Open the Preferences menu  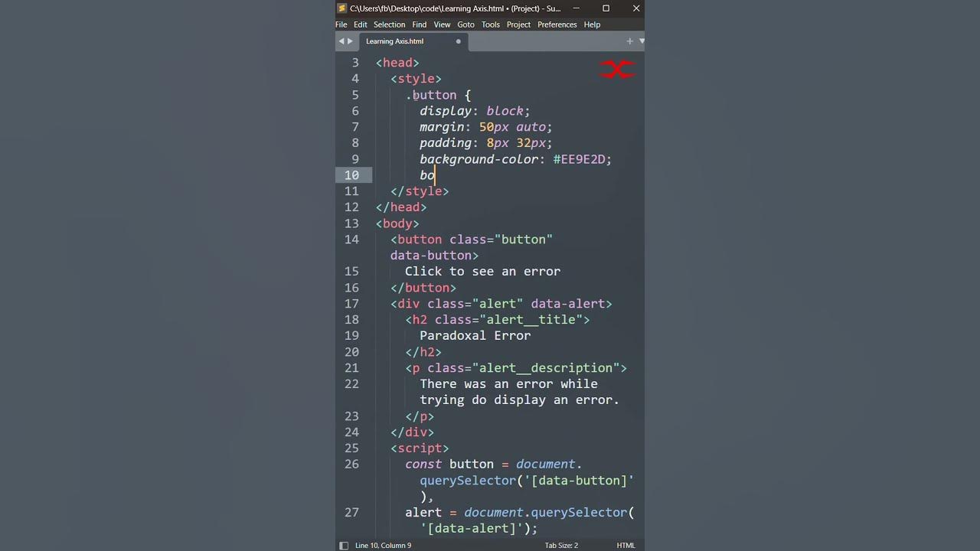pyautogui.click(x=557, y=24)
